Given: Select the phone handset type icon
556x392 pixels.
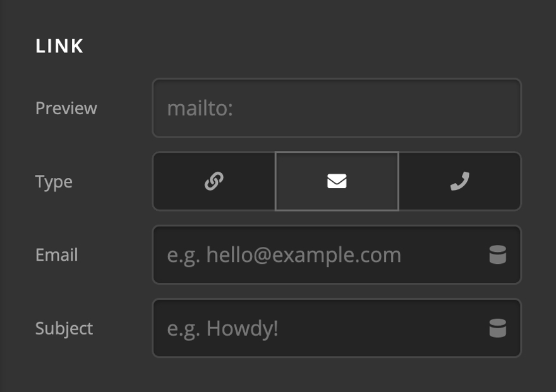Looking at the screenshot, I should pyautogui.click(x=460, y=182).
